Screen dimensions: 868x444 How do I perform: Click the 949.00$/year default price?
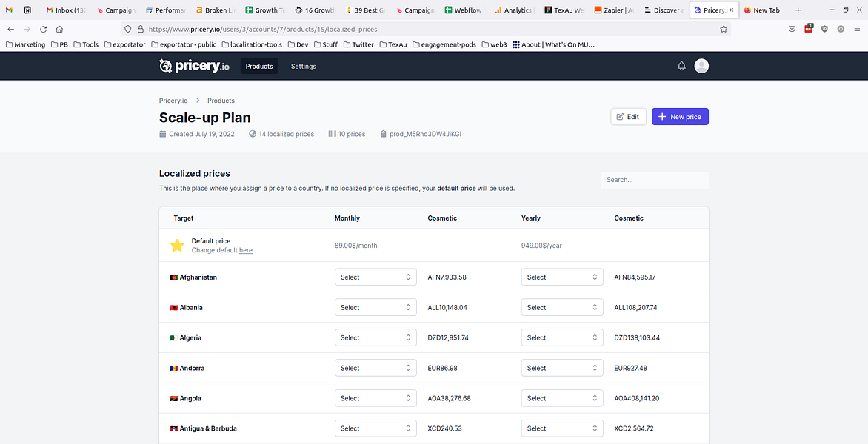tap(541, 246)
